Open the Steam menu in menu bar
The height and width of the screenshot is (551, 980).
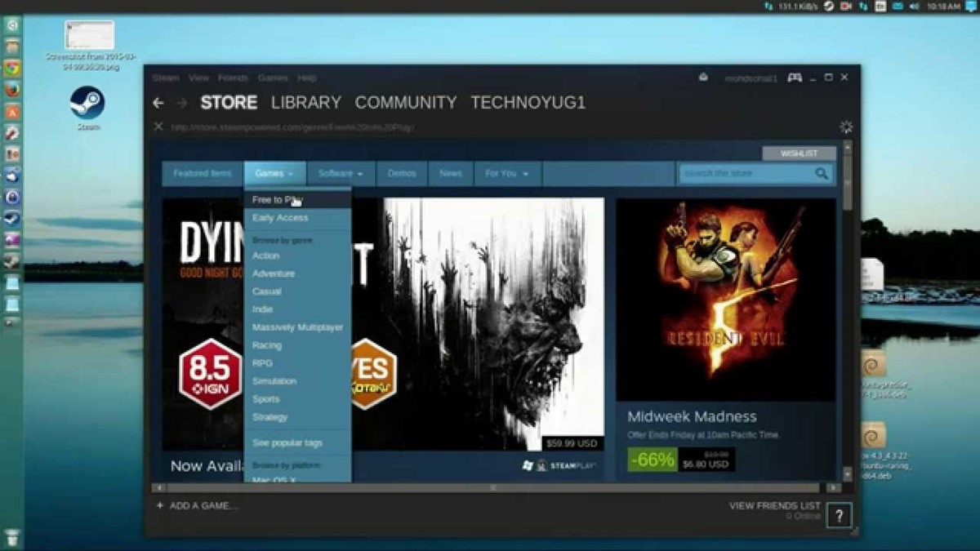click(166, 78)
